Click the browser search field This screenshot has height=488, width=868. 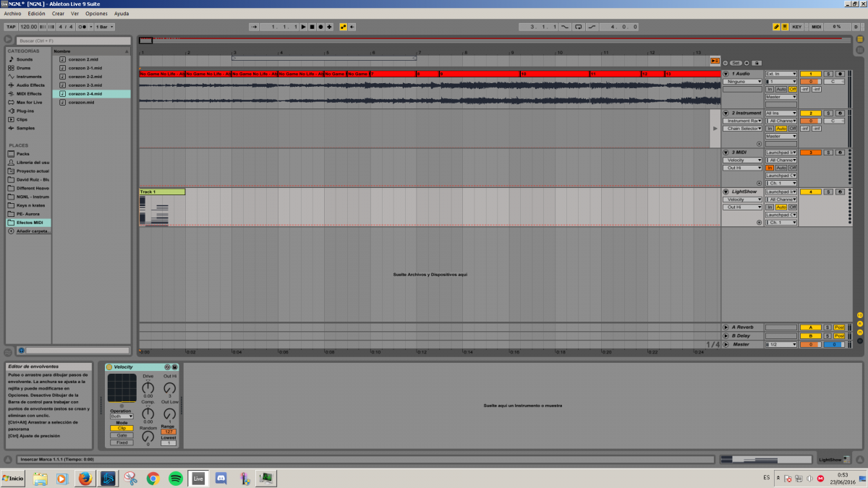tap(72, 40)
